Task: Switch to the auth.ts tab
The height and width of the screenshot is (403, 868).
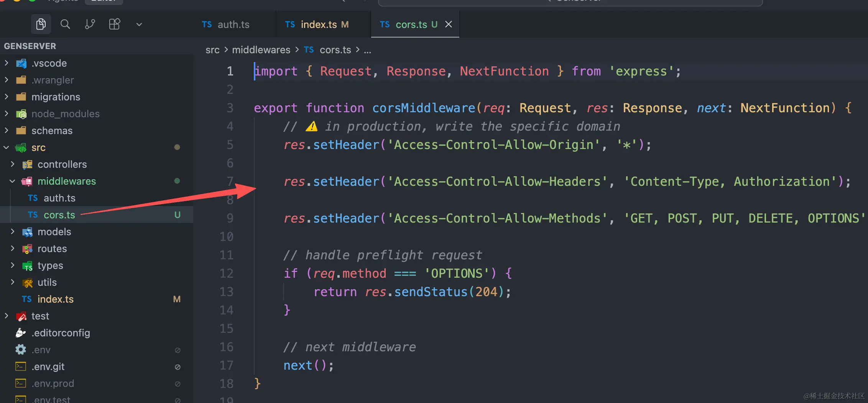Action: [x=233, y=25]
